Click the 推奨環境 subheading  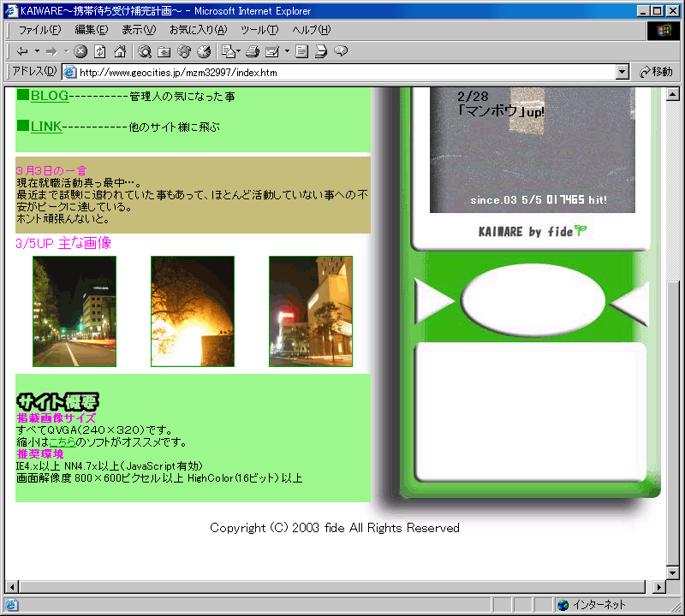(40, 453)
